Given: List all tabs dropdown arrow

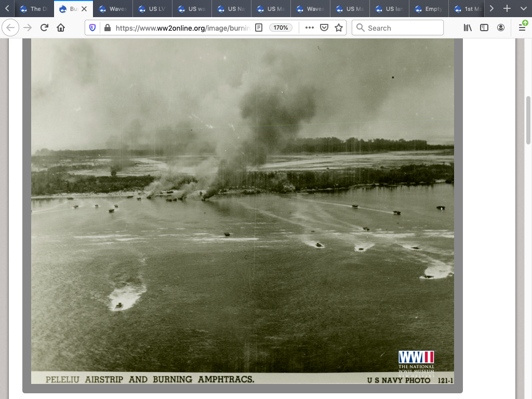Looking at the screenshot, I should [x=523, y=9].
